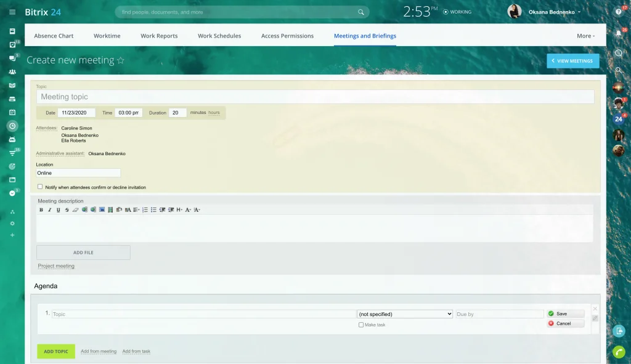
Task: Enable notify when attendees confirm or decline invitation
Action: point(41,187)
